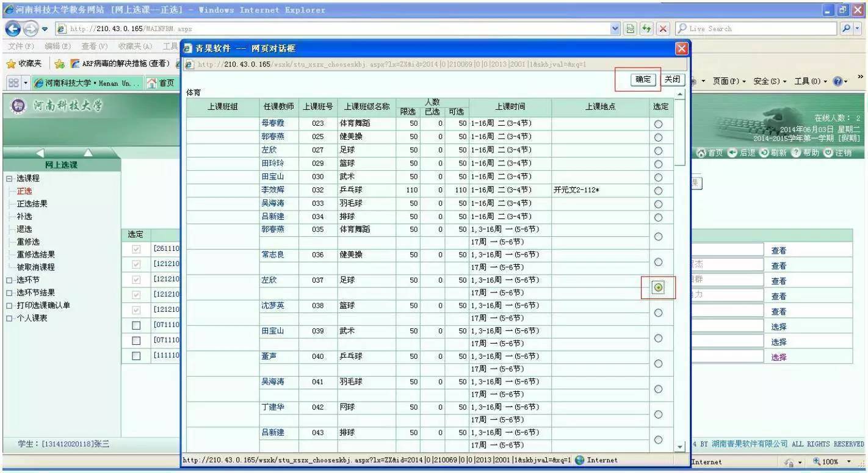Select the radio button for 李效辉's 乒乓球 class
868x473 pixels.
click(x=658, y=190)
